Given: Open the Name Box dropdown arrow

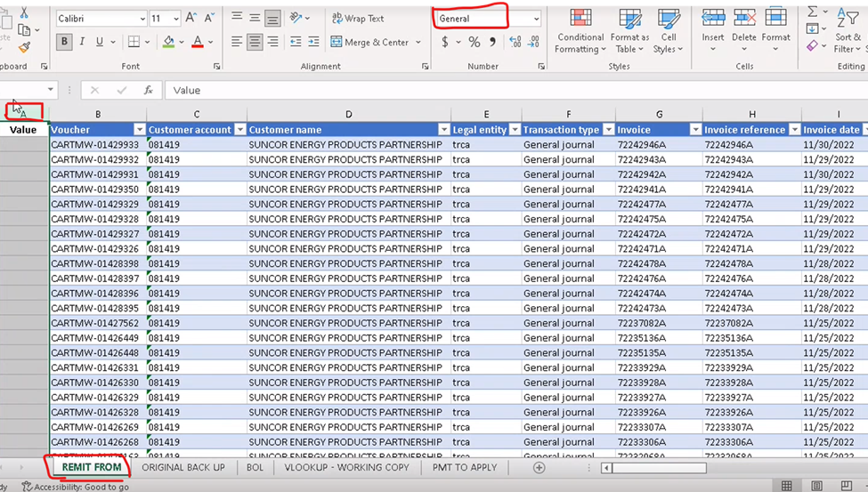Looking at the screenshot, I should pyautogui.click(x=51, y=90).
